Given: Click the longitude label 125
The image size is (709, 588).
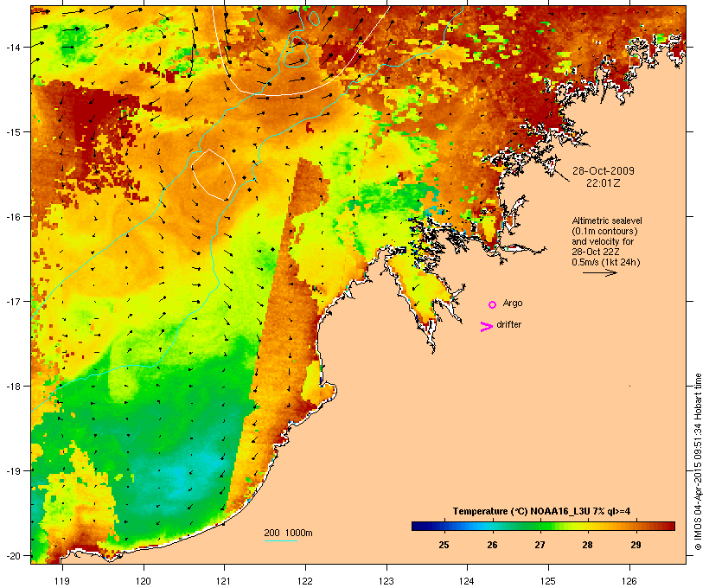Looking at the screenshot, I should (548, 581).
